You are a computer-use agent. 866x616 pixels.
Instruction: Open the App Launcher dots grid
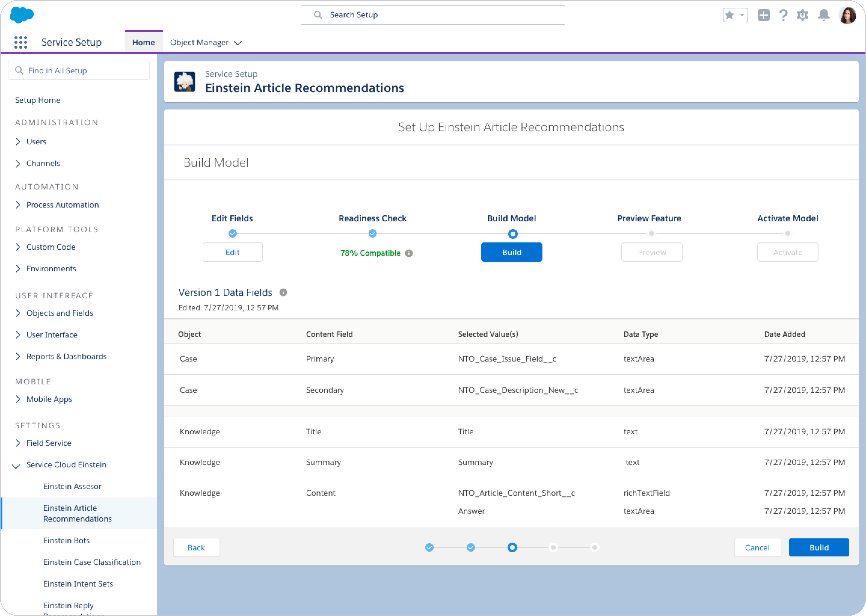click(21, 42)
